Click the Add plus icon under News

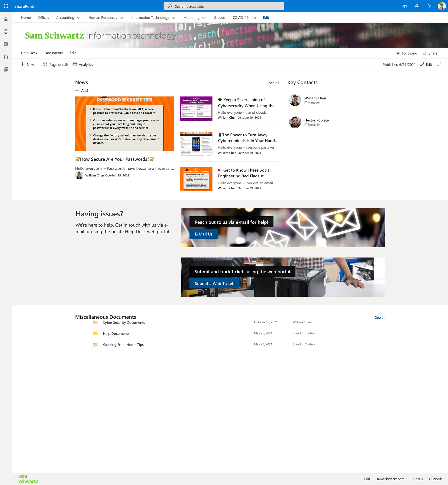77,91
